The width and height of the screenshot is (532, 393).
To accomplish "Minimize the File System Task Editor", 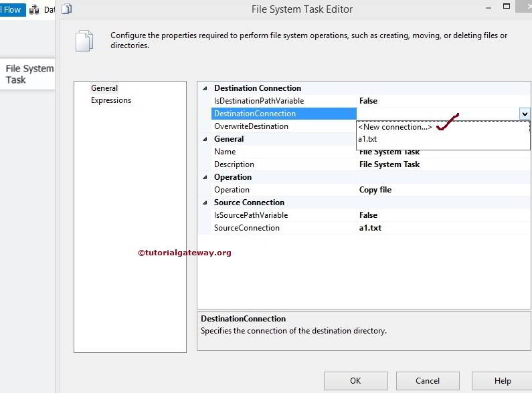I will point(489,8).
